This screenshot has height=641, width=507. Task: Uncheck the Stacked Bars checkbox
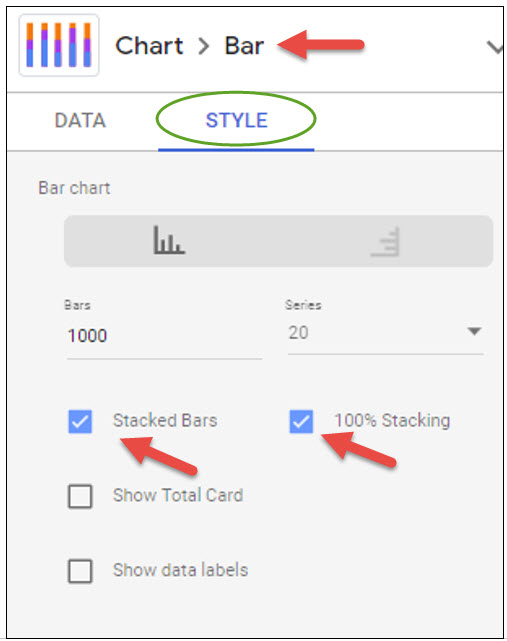[x=80, y=421]
